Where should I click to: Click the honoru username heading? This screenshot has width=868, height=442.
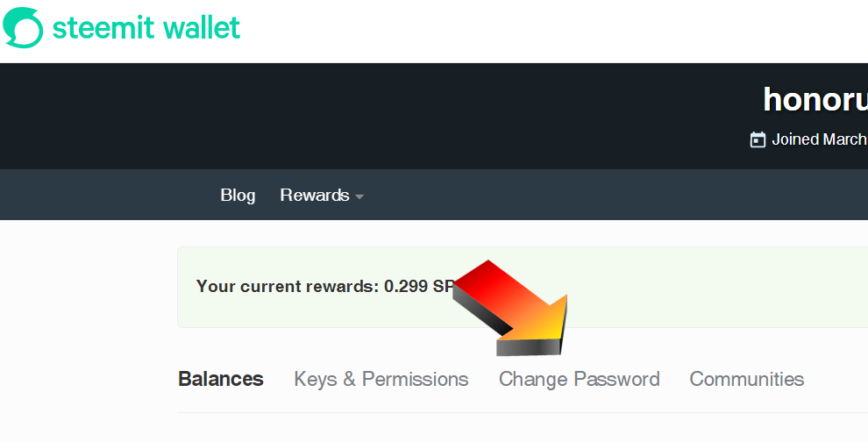pos(815,100)
